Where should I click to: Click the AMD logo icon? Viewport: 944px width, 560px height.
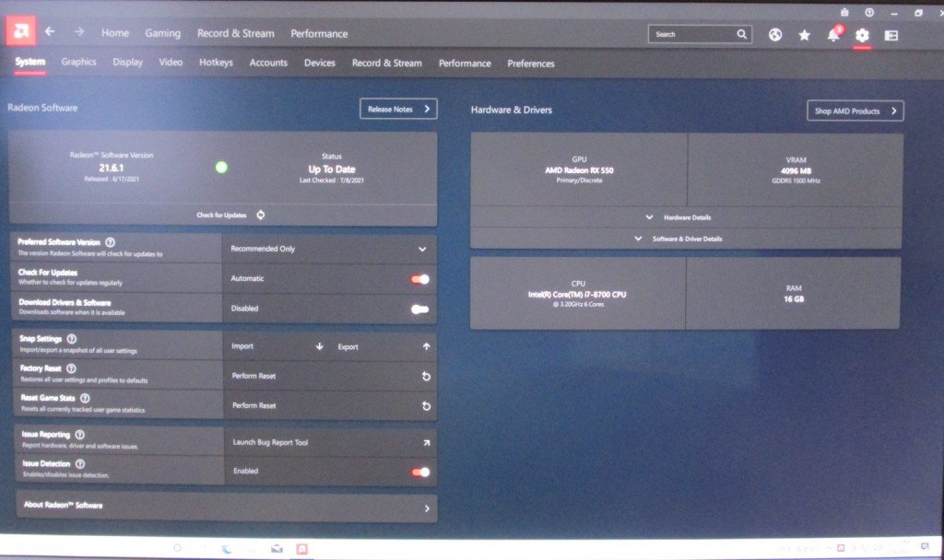point(21,30)
